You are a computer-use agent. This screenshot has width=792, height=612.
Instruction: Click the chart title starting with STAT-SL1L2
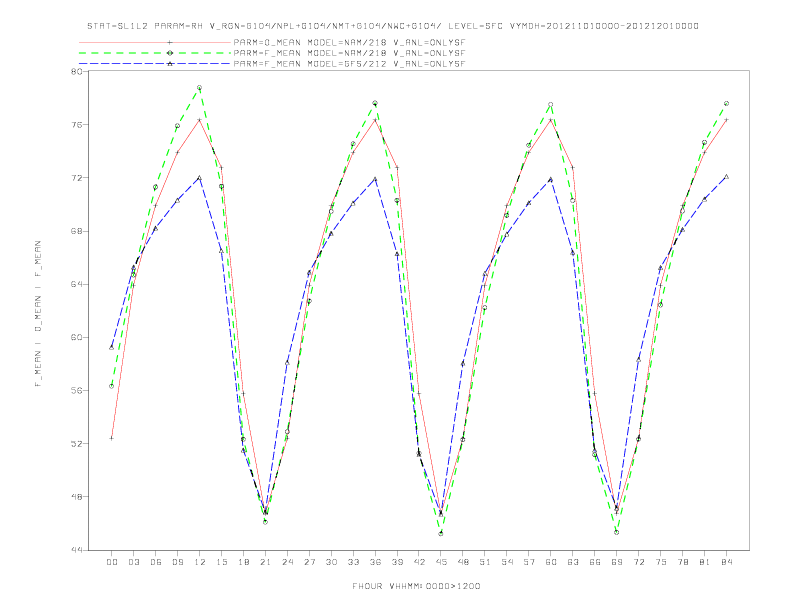click(x=393, y=26)
